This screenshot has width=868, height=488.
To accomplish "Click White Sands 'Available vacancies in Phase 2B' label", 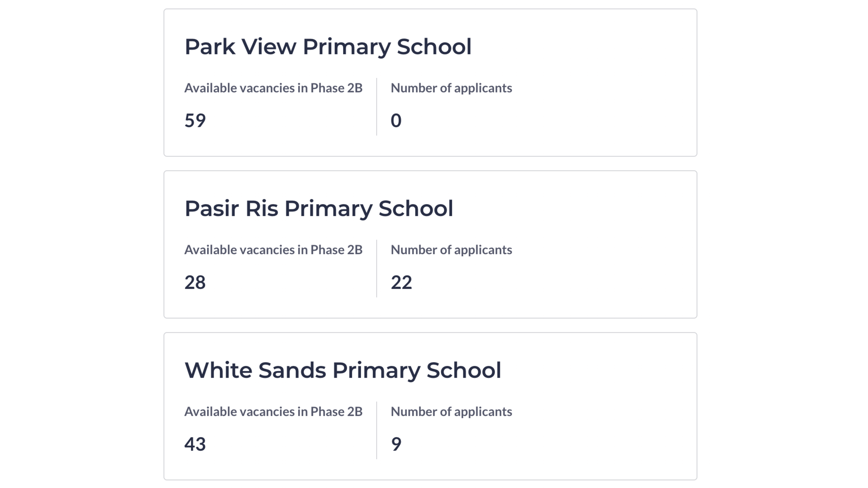I will tap(273, 411).
